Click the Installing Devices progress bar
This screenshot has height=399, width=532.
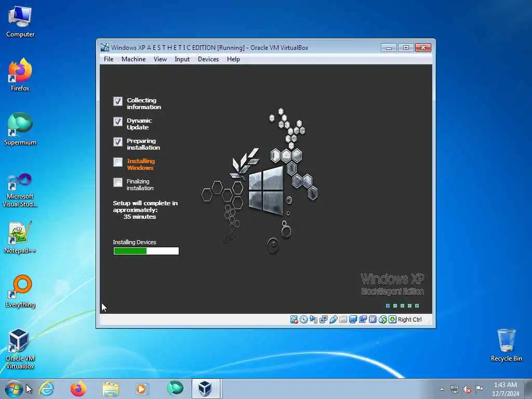[x=146, y=251]
